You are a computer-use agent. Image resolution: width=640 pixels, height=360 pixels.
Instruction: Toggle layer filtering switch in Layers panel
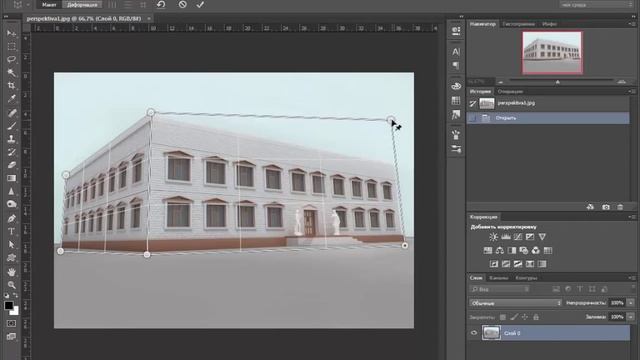coord(633,288)
